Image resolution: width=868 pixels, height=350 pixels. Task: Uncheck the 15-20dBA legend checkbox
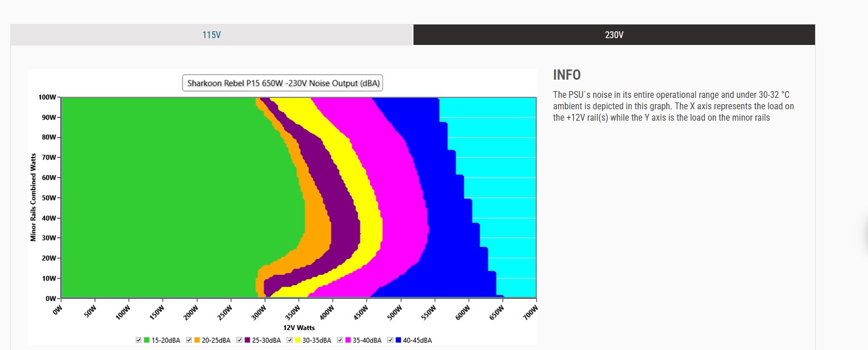139,340
